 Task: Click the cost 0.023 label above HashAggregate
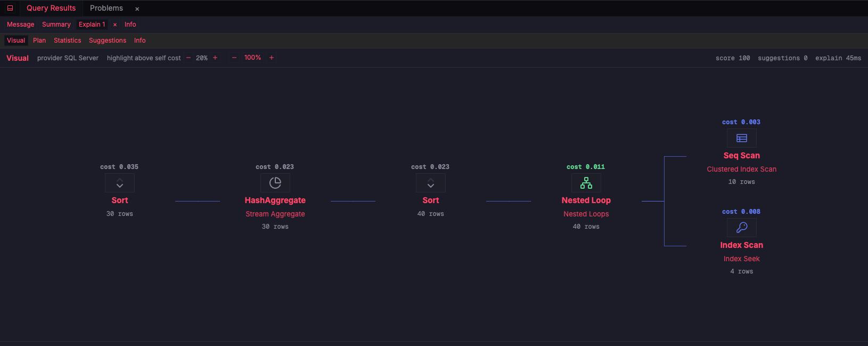pos(275,167)
